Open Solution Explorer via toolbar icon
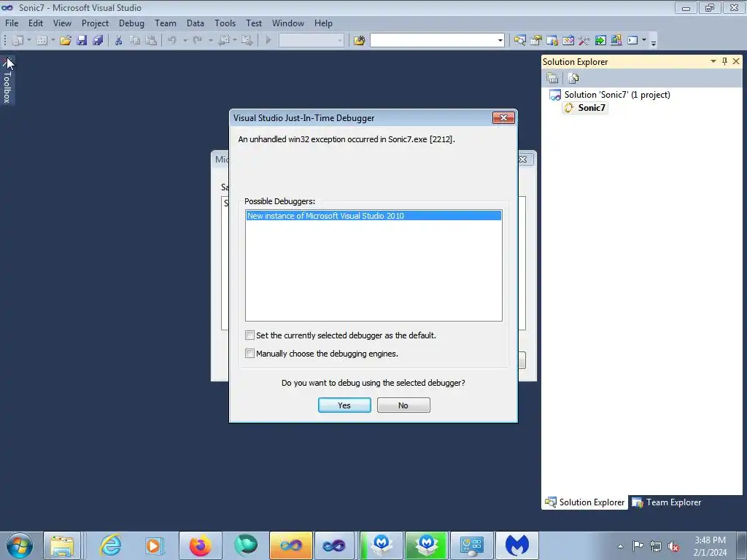This screenshot has height=560, width=747. point(519,41)
